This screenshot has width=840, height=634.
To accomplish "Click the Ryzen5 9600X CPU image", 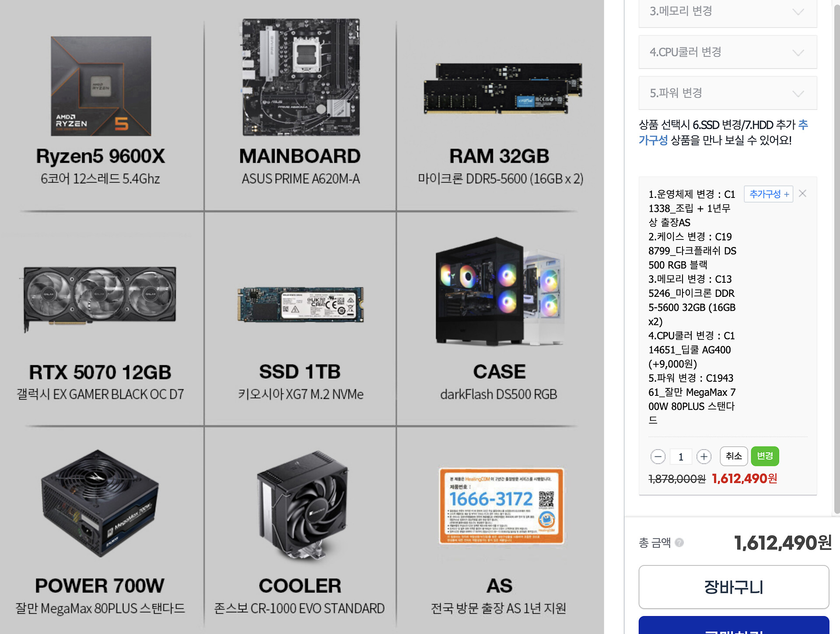I will click(x=101, y=86).
